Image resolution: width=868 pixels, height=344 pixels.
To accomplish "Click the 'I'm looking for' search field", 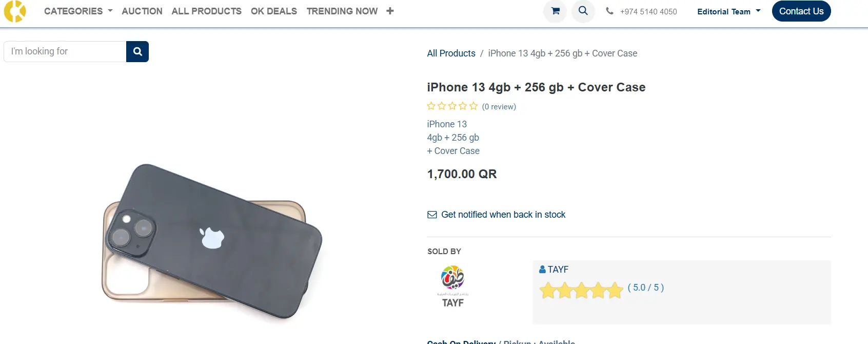I will point(65,51).
